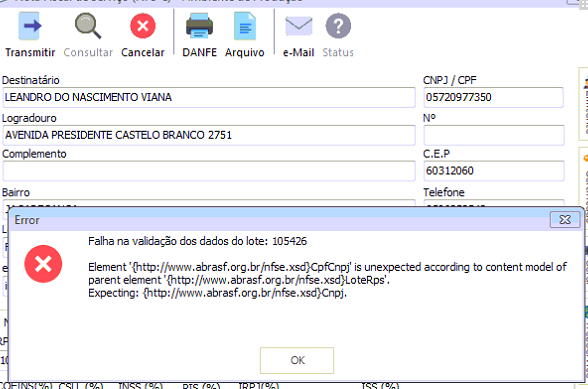Viewport: 588px width, 389px height.
Task: Open the Arquivo document icon
Action: coord(245,26)
